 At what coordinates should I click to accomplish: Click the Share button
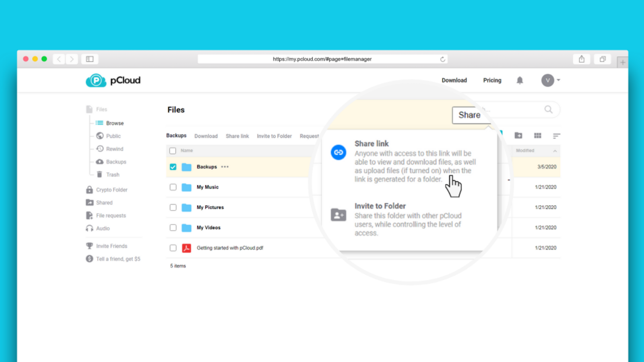click(x=470, y=115)
